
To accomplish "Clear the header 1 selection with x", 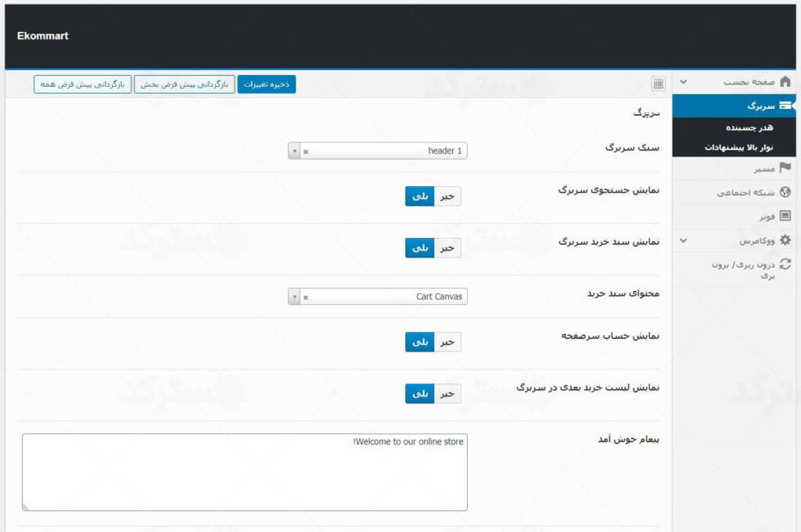I will pos(306,151).
